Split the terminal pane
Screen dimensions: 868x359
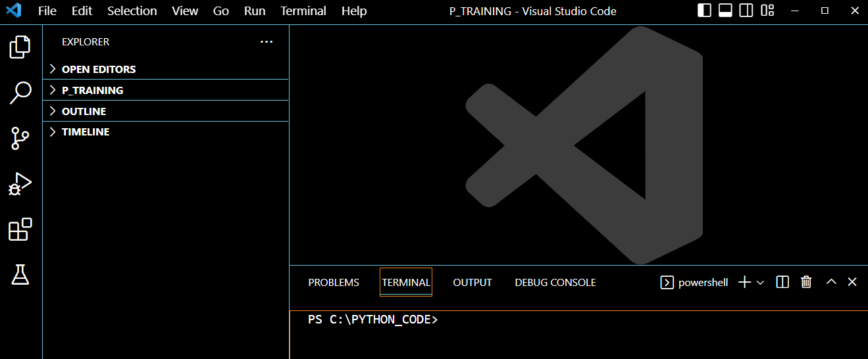tap(782, 282)
